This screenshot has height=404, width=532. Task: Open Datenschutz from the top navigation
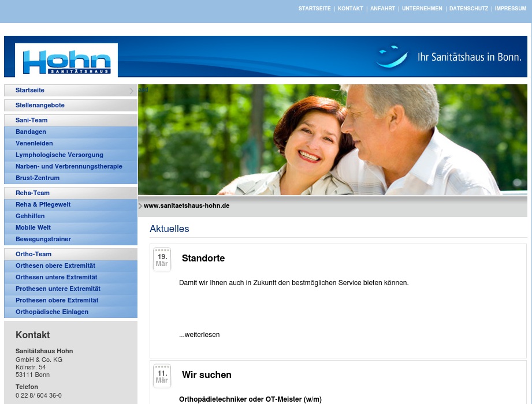(x=468, y=9)
